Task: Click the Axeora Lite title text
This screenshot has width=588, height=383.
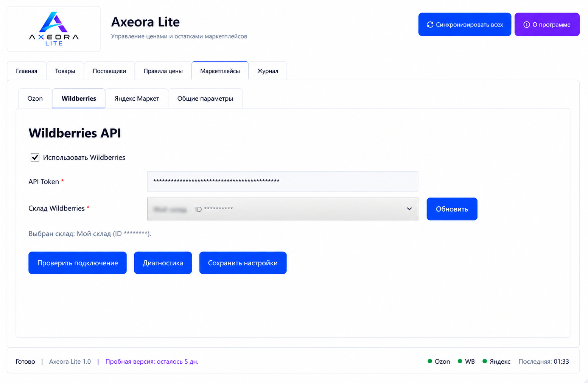Action: coord(145,22)
